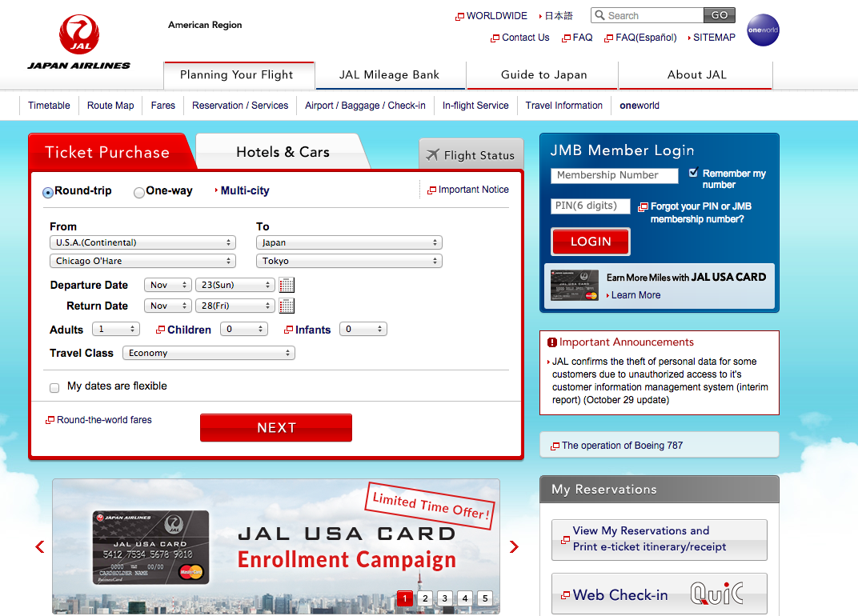This screenshot has width=858, height=616.
Task: Click the PIN(6 digits) input field
Action: click(x=591, y=206)
